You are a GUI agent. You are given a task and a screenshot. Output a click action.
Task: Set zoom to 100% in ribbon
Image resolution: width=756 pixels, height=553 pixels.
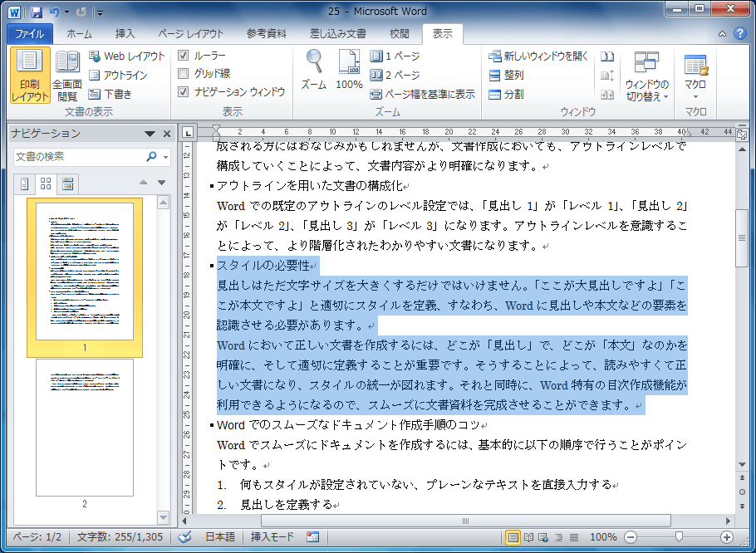[349, 70]
